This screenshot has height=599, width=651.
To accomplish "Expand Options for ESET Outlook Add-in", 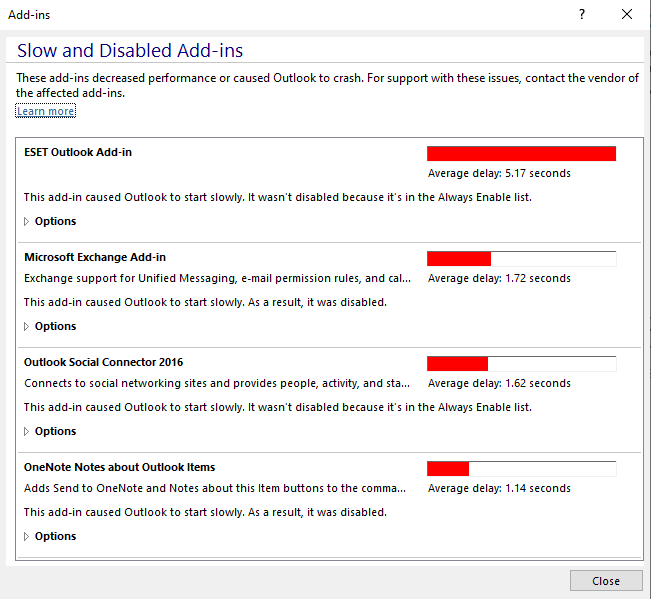I will click(50, 221).
